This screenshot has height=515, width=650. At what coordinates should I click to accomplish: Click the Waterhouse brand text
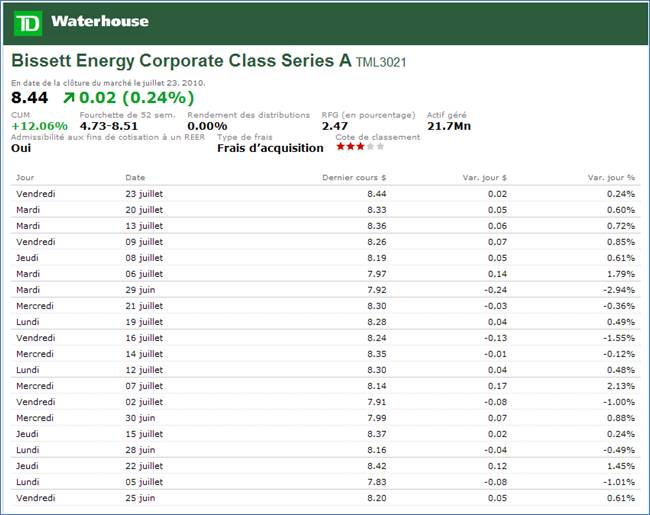click(99, 21)
